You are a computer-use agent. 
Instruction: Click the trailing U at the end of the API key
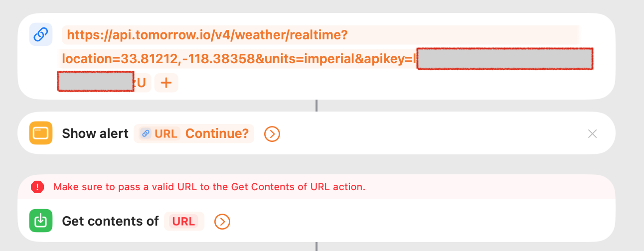(141, 83)
